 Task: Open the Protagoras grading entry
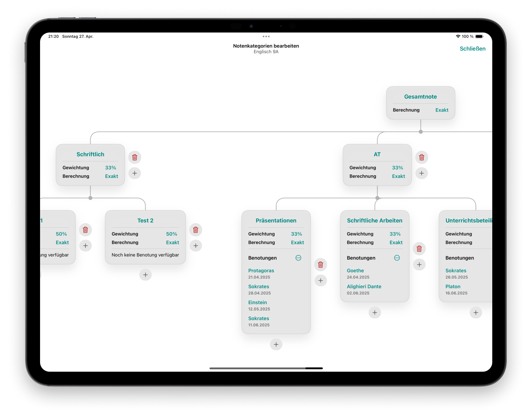coord(261,274)
